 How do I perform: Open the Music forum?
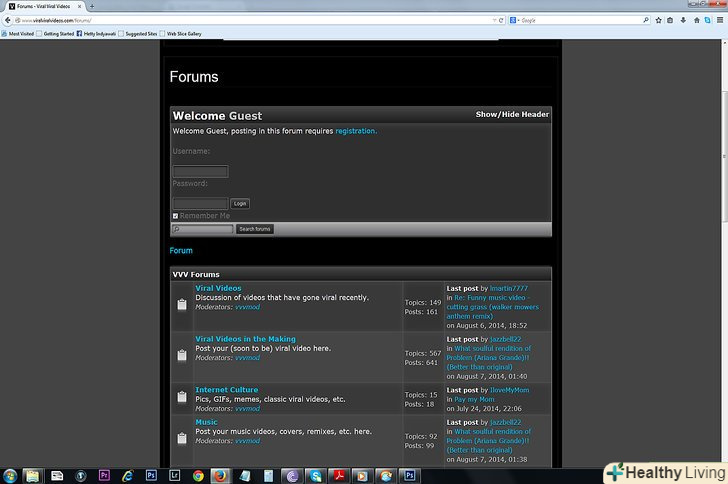click(x=206, y=422)
